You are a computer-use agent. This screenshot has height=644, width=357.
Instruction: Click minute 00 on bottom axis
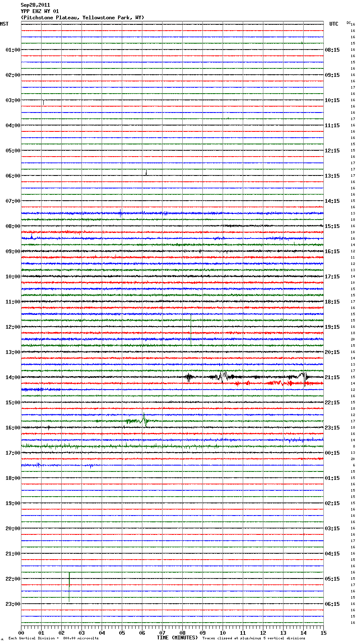[x=21, y=633]
